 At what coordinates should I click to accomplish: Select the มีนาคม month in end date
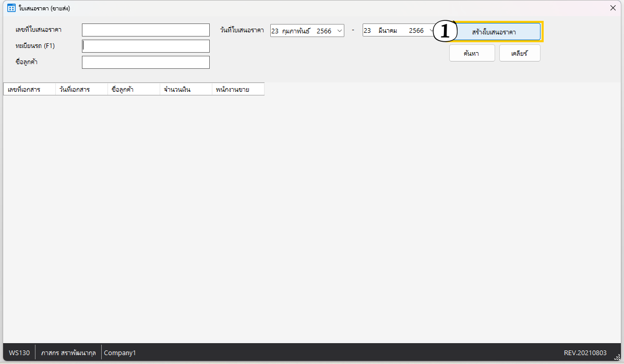pyautogui.click(x=388, y=31)
